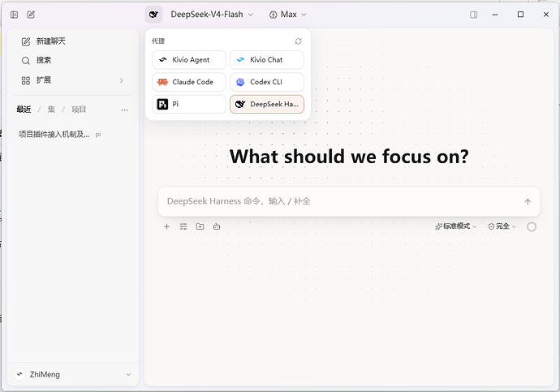Switch to the Projects tab (项目)

79,110
